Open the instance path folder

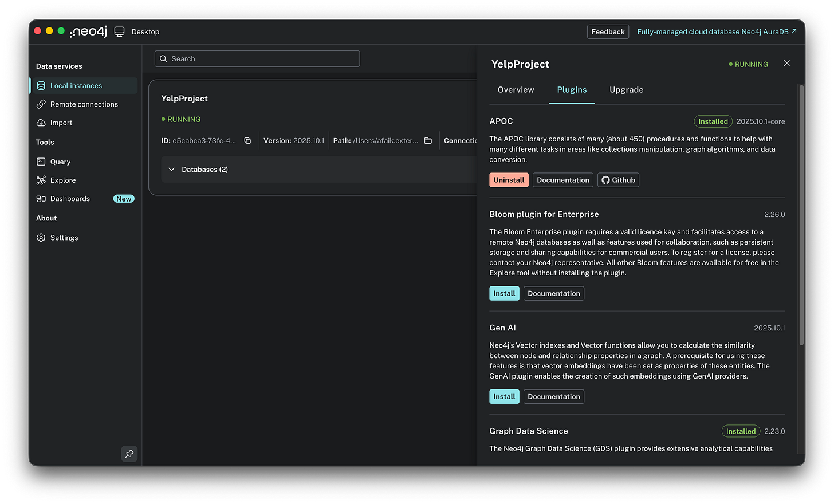click(x=428, y=140)
